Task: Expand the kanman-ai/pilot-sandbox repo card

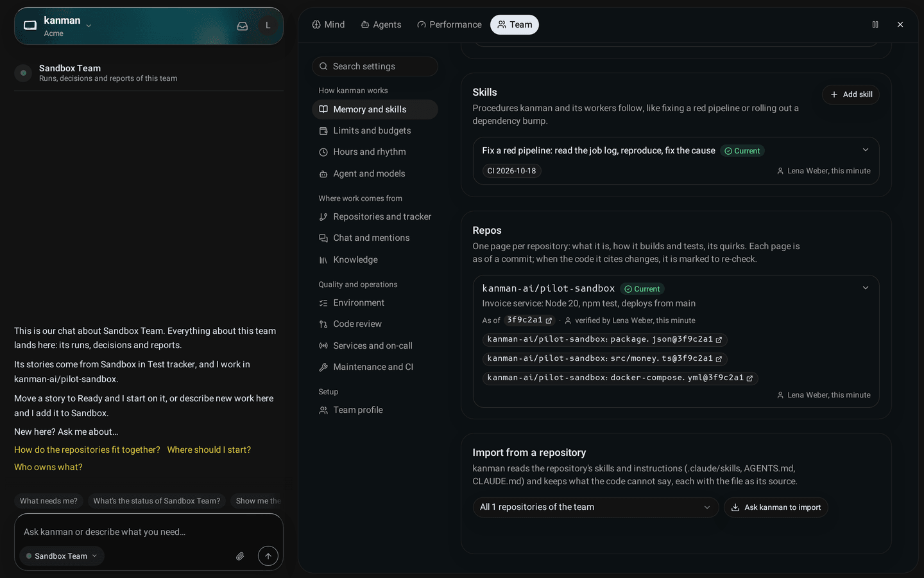Action: [865, 288]
